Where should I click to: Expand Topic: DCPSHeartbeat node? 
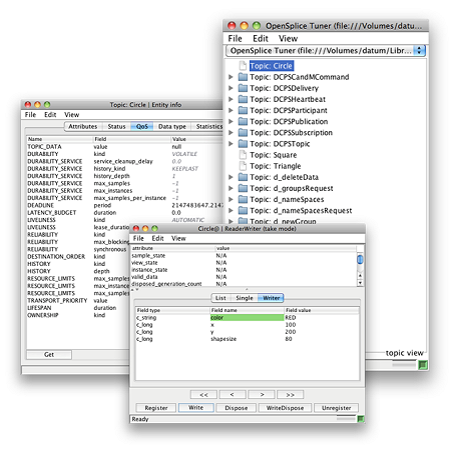(231, 99)
